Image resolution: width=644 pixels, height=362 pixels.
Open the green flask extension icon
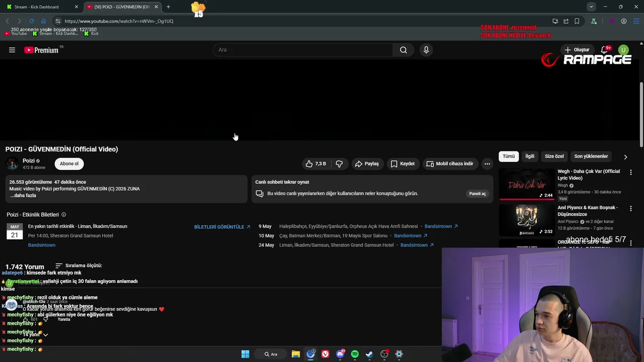[594, 21]
